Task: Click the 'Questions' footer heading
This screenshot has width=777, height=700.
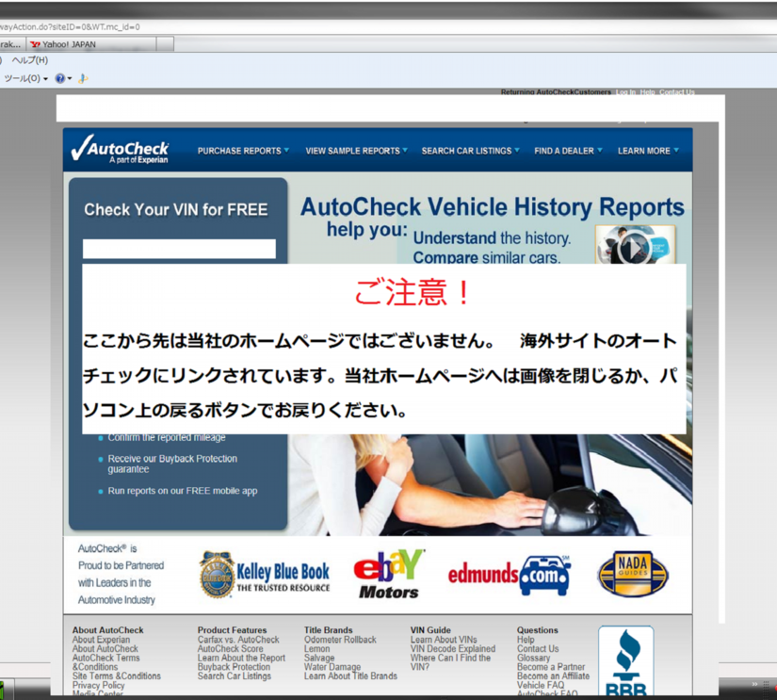Action: 538,630
